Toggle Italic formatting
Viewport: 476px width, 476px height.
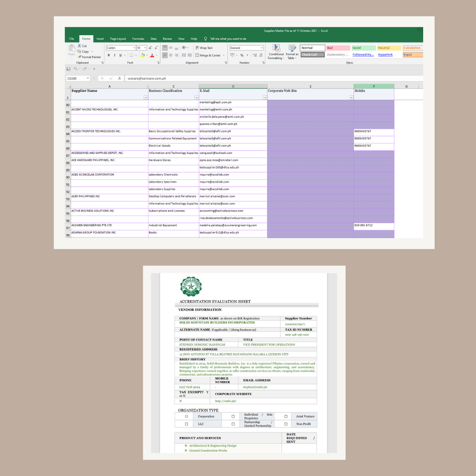115,55
